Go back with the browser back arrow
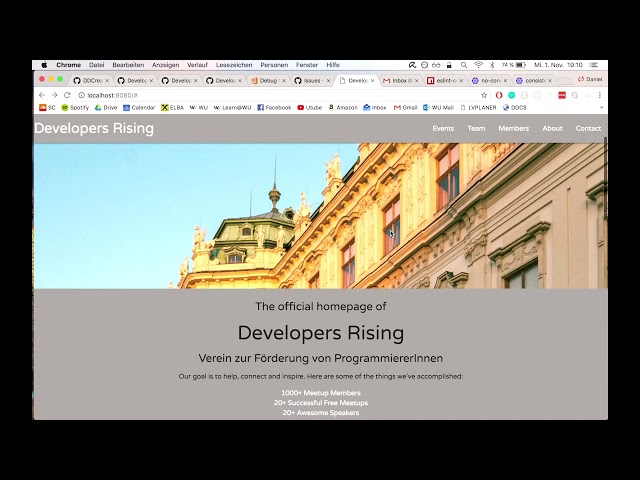The image size is (640, 480). tap(42, 95)
